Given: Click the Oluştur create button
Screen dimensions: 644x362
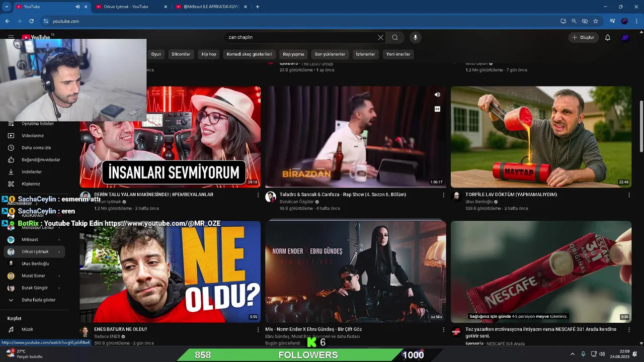Looking at the screenshot, I should coord(583,37).
